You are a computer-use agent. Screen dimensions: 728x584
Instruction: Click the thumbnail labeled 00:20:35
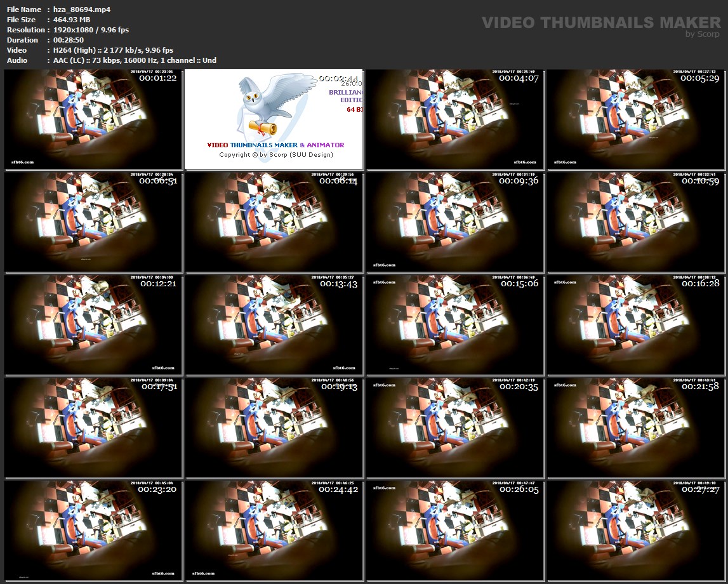pyautogui.click(x=455, y=428)
